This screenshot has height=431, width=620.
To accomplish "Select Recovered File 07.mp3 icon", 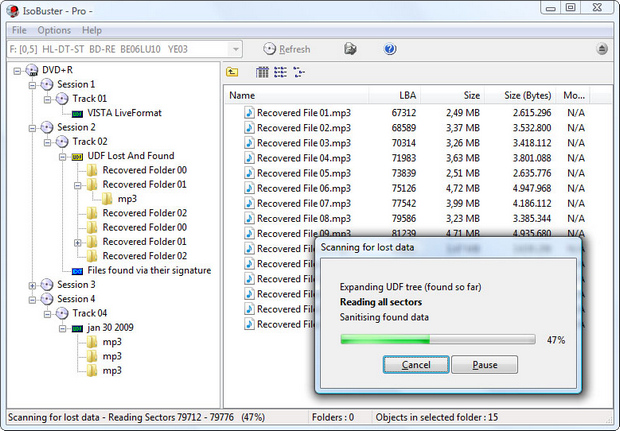I will [x=249, y=203].
